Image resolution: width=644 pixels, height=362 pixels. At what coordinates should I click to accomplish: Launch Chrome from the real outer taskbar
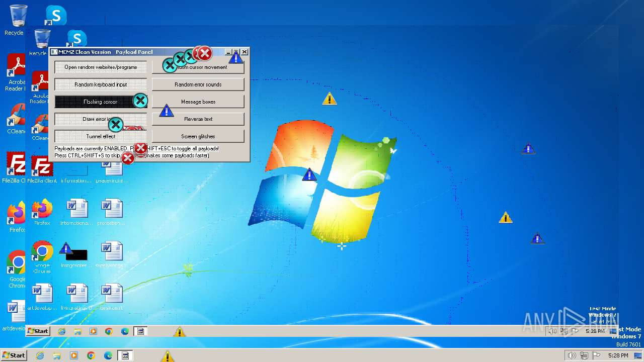(91, 355)
